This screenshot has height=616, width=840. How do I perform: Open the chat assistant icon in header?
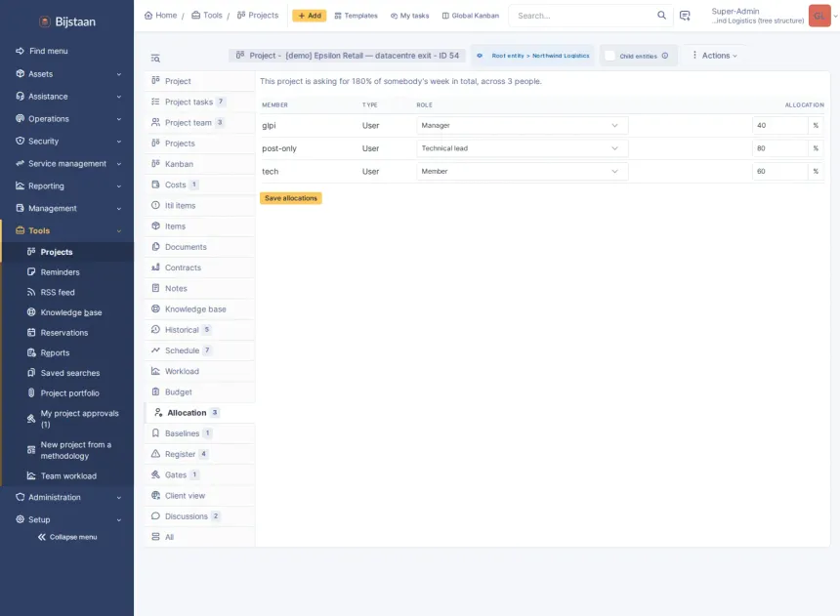point(685,16)
